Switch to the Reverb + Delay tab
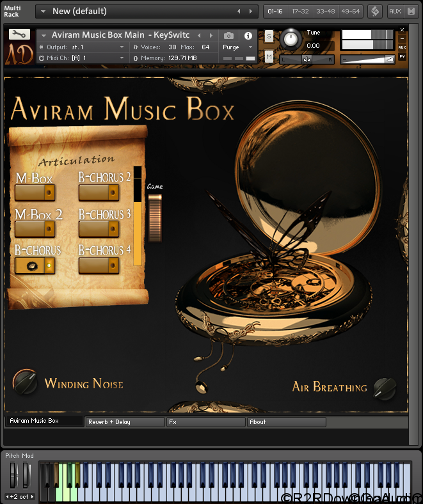This screenshot has height=504, width=423. [x=125, y=422]
